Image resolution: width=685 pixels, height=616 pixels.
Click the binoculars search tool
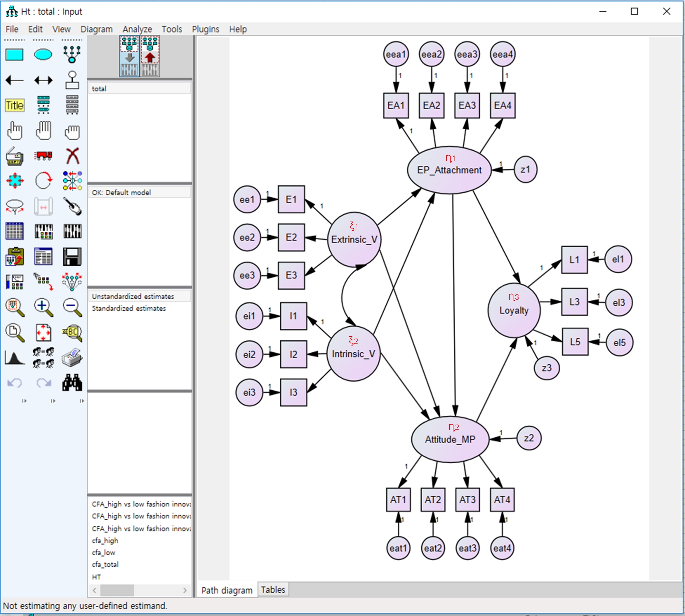[x=72, y=382]
